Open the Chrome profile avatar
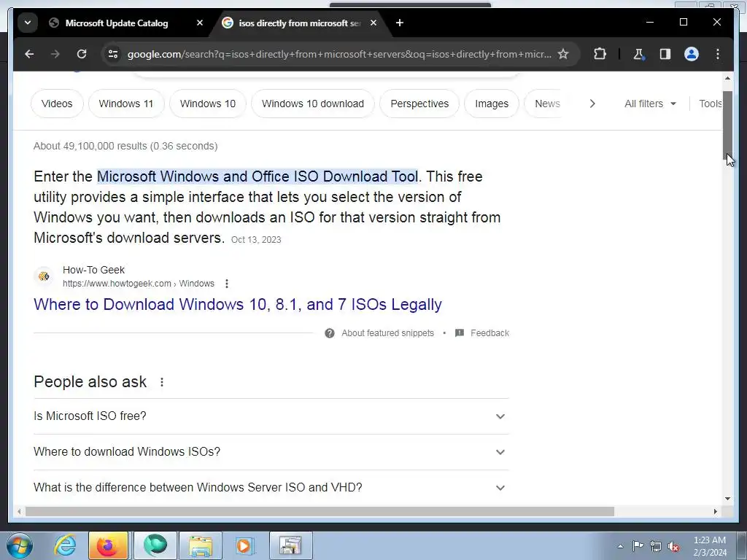This screenshot has width=747, height=560. 692,54
